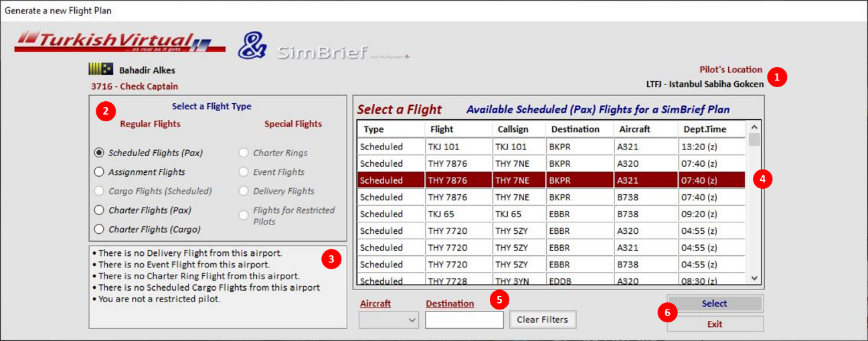Screen dimensions: 868x341
Task: Select the TKJ 65 flight row
Action: [x=551, y=214]
